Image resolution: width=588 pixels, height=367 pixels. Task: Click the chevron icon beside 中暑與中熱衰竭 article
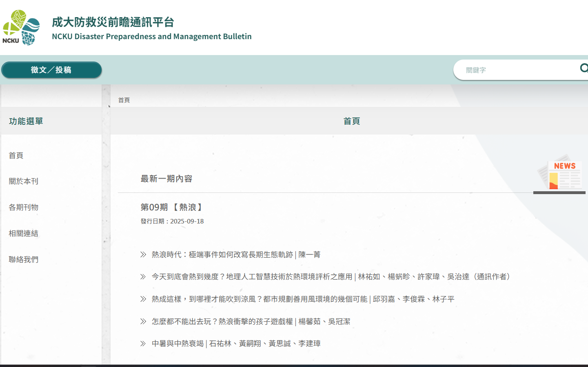pos(143,344)
